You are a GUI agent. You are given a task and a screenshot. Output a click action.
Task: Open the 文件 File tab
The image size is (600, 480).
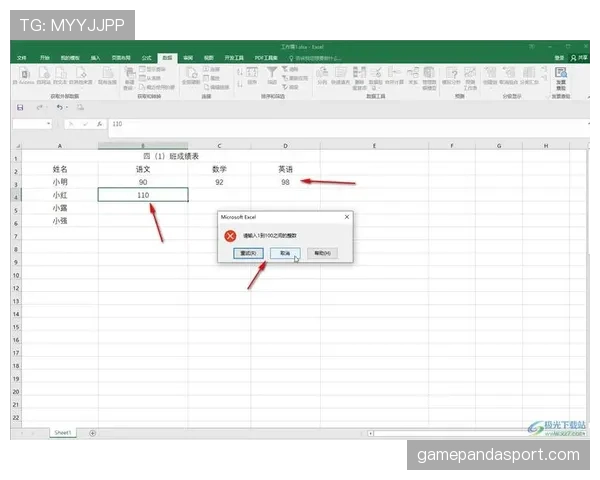pos(22,58)
